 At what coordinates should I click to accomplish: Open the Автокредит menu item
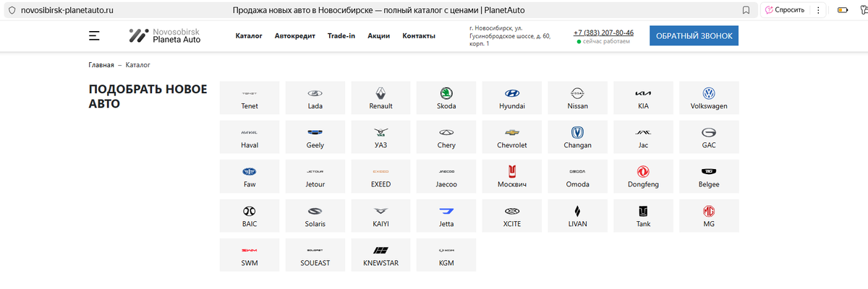pos(295,35)
